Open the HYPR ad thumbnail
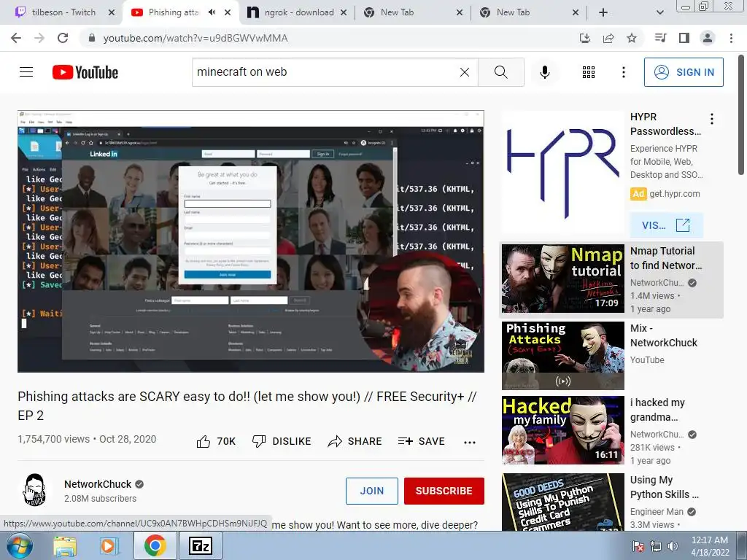The image size is (747, 560). click(562, 172)
